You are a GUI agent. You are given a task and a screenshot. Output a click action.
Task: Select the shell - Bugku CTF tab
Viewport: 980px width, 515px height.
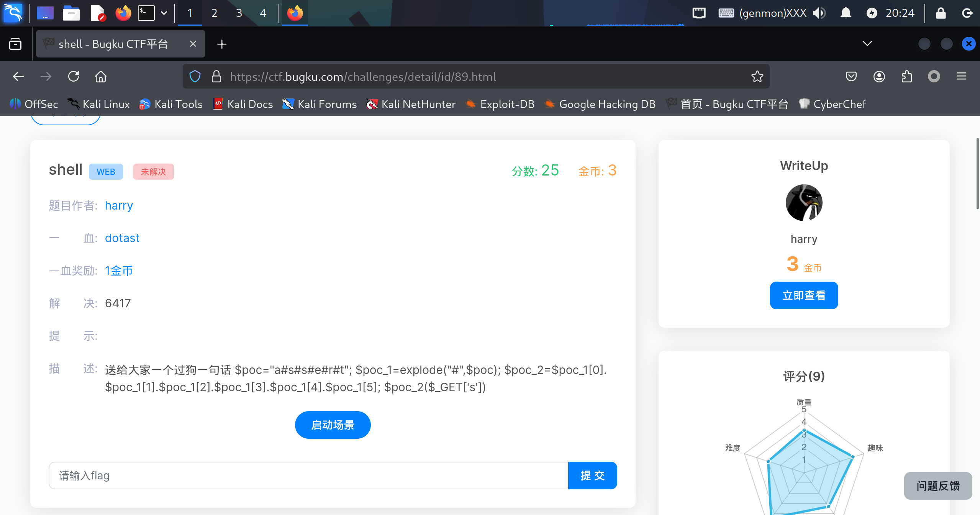click(113, 44)
